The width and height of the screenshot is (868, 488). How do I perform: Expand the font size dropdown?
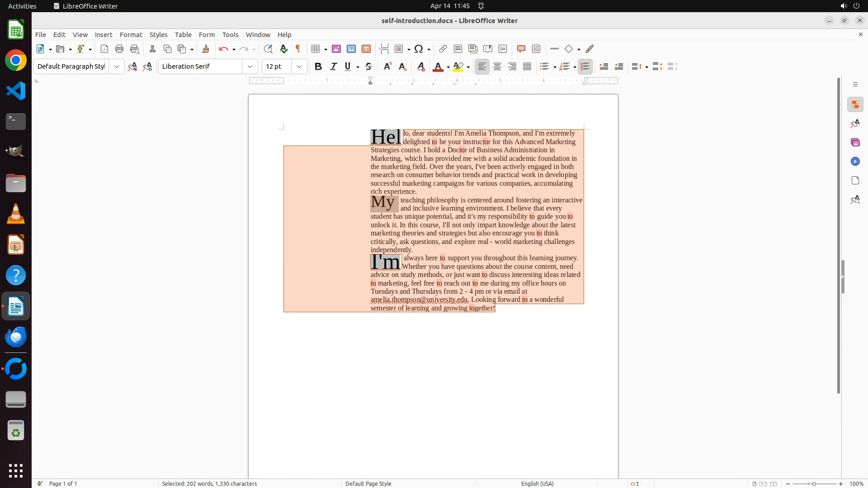(x=299, y=66)
